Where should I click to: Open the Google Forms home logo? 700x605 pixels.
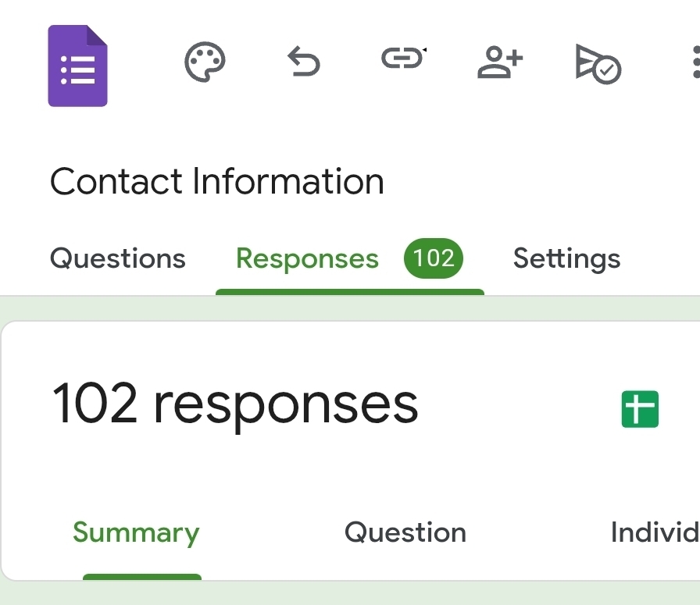[x=77, y=66]
